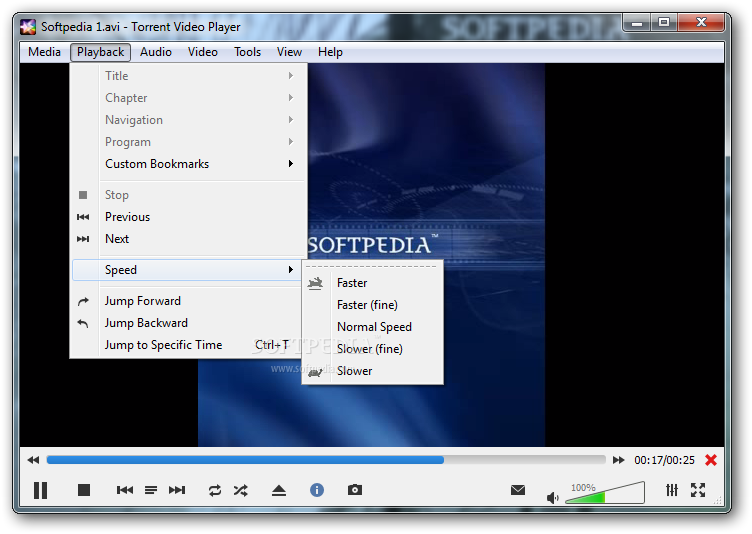Screen dimensions: 752x534
Task: Select Jump to Specific Time
Action: [189, 345]
